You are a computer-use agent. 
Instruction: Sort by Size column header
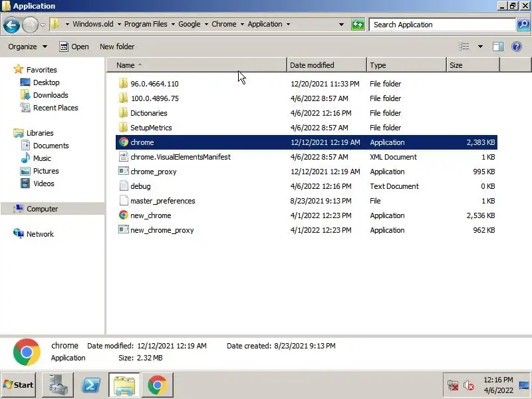pyautogui.click(x=473, y=65)
